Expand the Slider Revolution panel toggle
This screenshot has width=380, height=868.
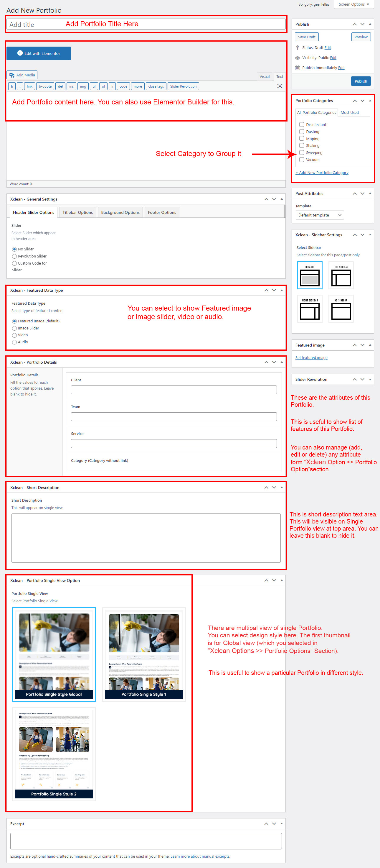click(370, 379)
